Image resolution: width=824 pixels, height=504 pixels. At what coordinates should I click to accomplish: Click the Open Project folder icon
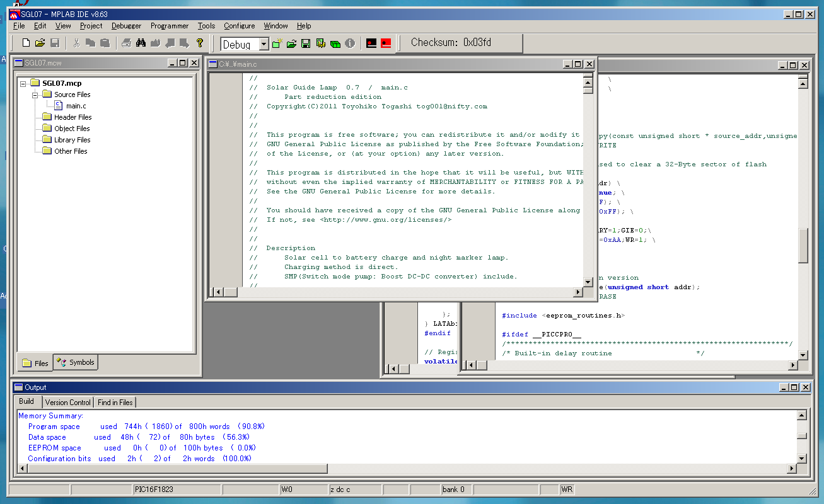[291, 43]
